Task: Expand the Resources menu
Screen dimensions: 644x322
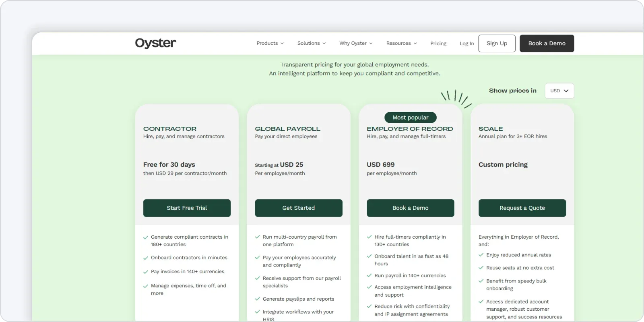Action: 401,43
